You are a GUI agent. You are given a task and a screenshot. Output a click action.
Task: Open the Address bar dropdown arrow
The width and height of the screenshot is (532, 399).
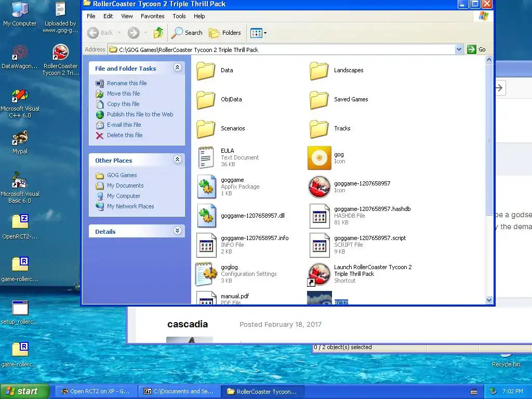tap(459, 49)
